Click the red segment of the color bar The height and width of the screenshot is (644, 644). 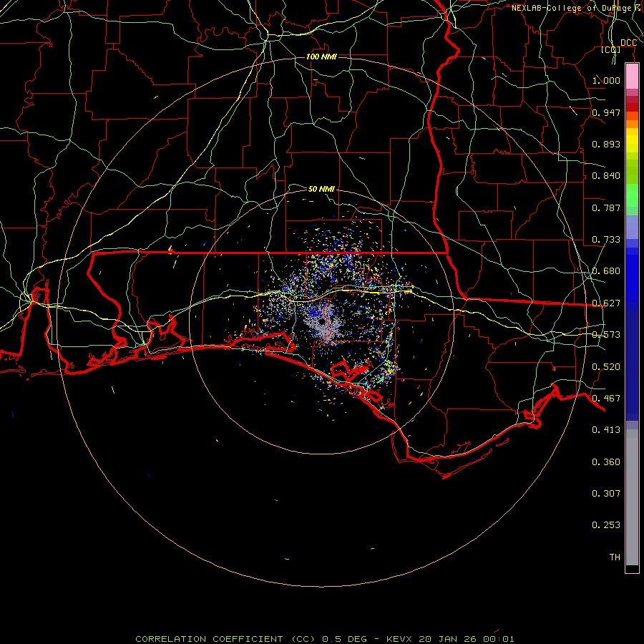[x=632, y=107]
